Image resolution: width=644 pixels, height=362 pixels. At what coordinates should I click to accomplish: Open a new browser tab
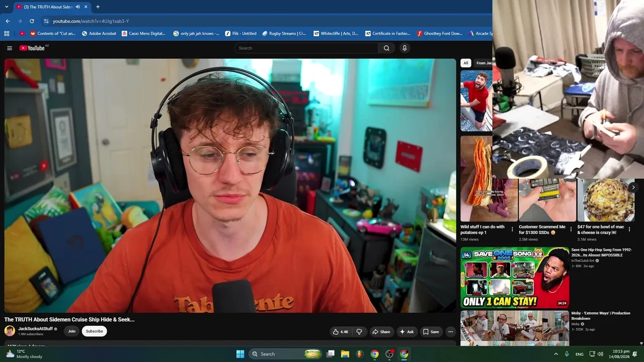(98, 7)
